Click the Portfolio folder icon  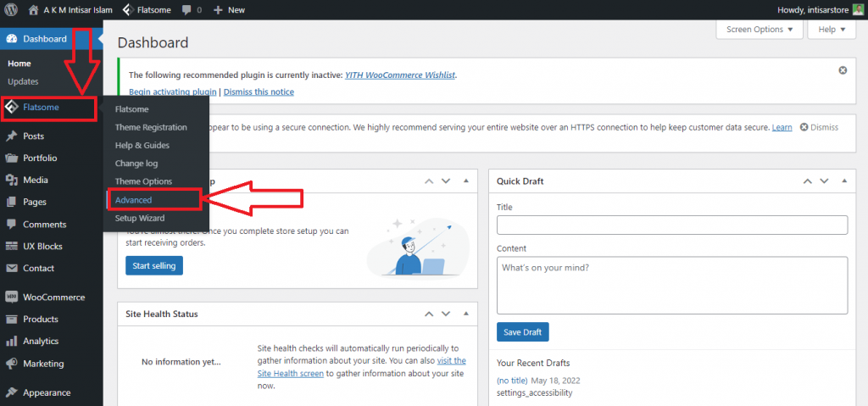tap(12, 158)
